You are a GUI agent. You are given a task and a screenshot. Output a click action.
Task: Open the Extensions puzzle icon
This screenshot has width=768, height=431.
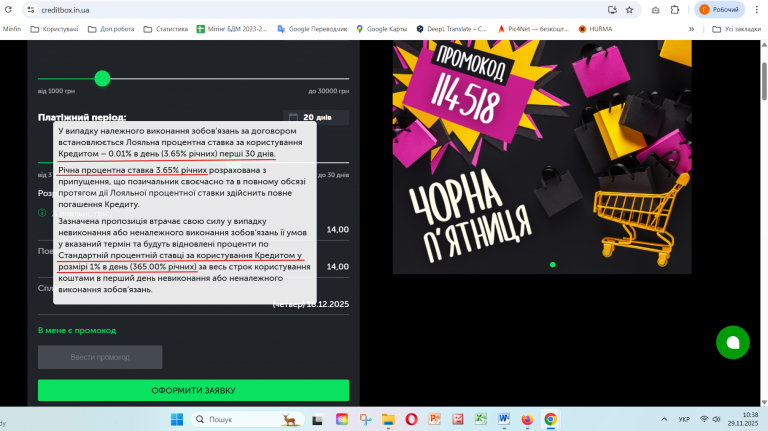[675, 10]
